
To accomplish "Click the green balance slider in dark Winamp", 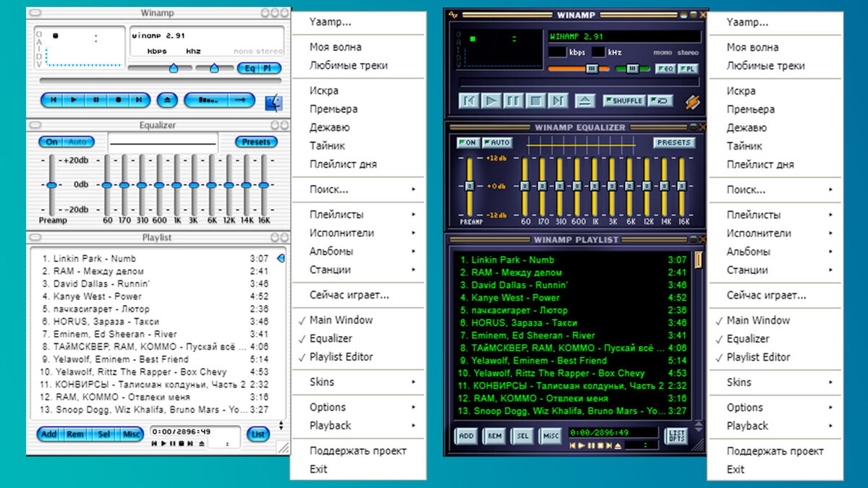I will pos(633,69).
